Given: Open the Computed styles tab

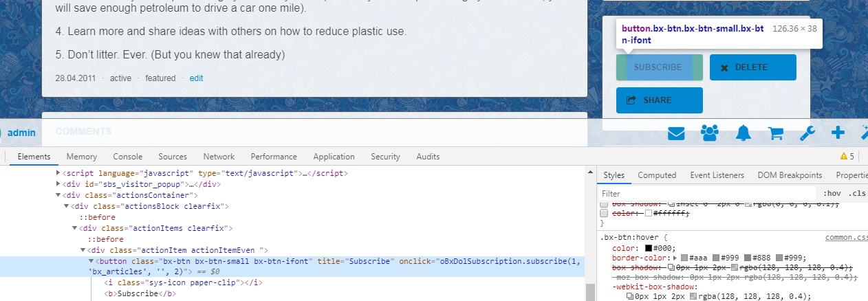Looking at the screenshot, I should [657, 175].
